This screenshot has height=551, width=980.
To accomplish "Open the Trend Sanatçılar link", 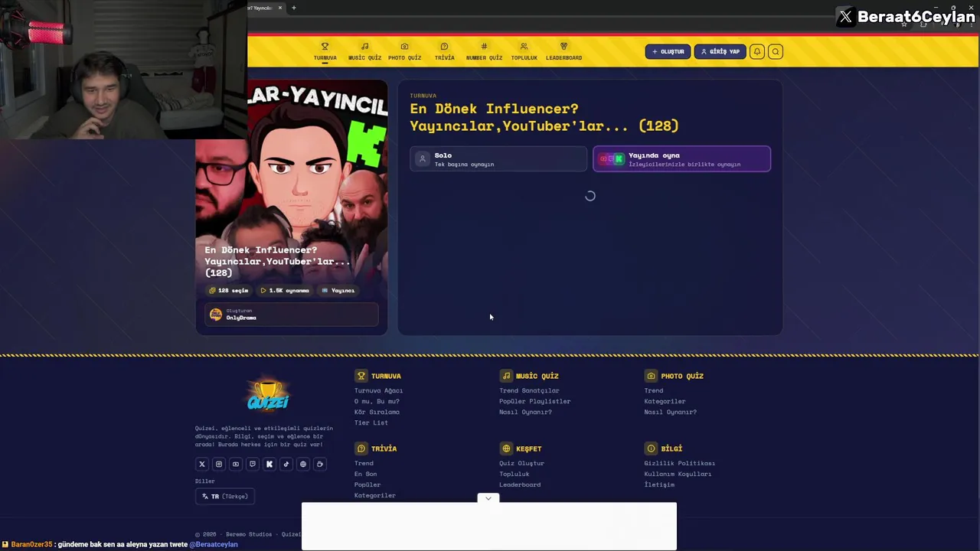I will (529, 390).
